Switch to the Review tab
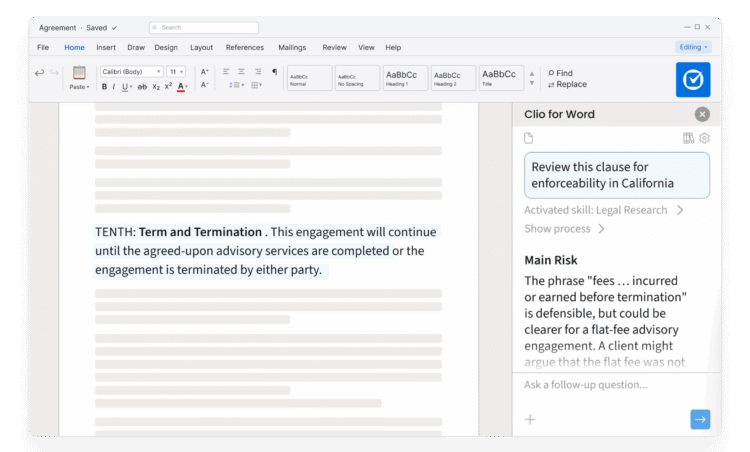Image resolution: width=750 pixels, height=452 pixels. [x=334, y=47]
